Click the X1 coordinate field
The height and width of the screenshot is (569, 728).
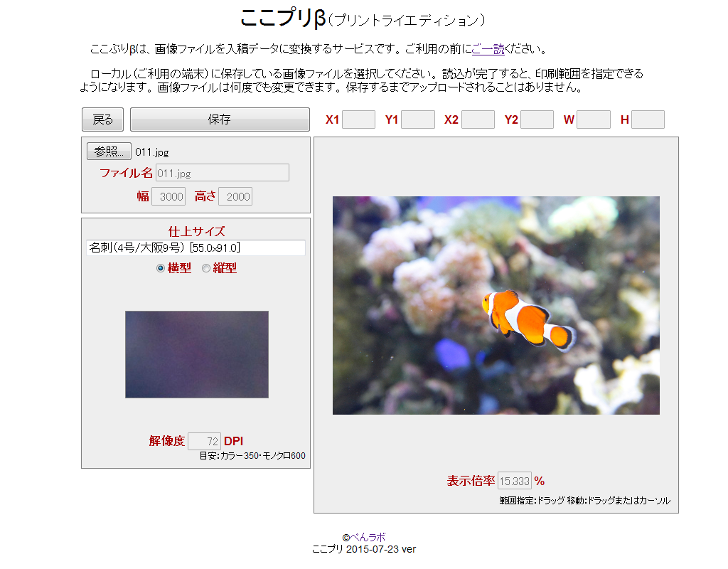click(x=358, y=119)
